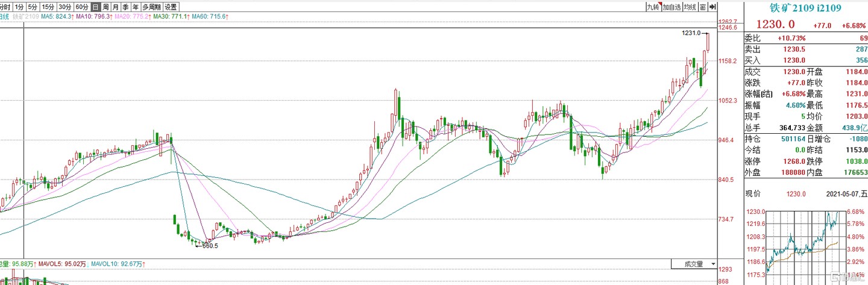868x285 pixels.
Task: Switch to 年 yearly chart
Action: 135,7
